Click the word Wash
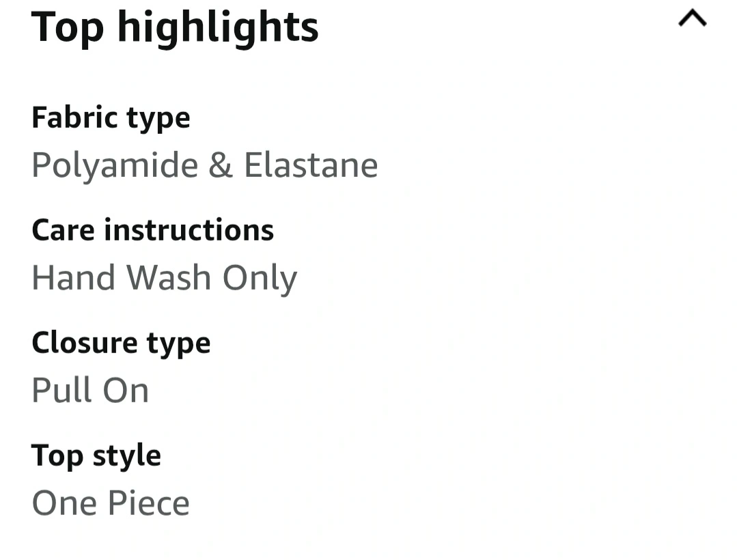 pos(169,278)
